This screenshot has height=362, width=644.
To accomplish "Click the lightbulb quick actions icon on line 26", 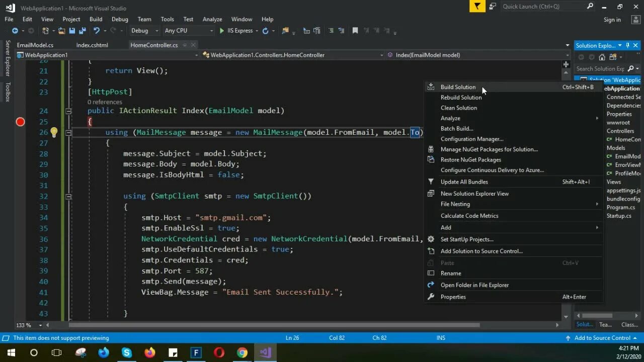I will point(54,132).
